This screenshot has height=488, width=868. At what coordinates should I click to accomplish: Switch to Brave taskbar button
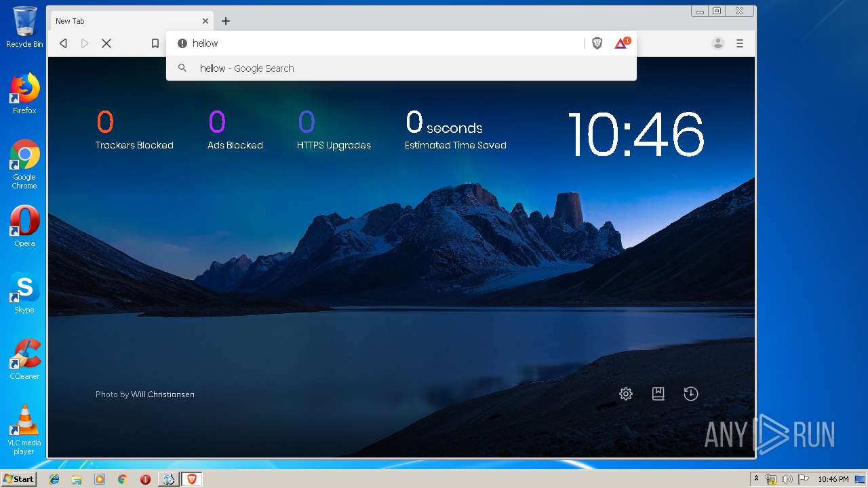(x=191, y=479)
